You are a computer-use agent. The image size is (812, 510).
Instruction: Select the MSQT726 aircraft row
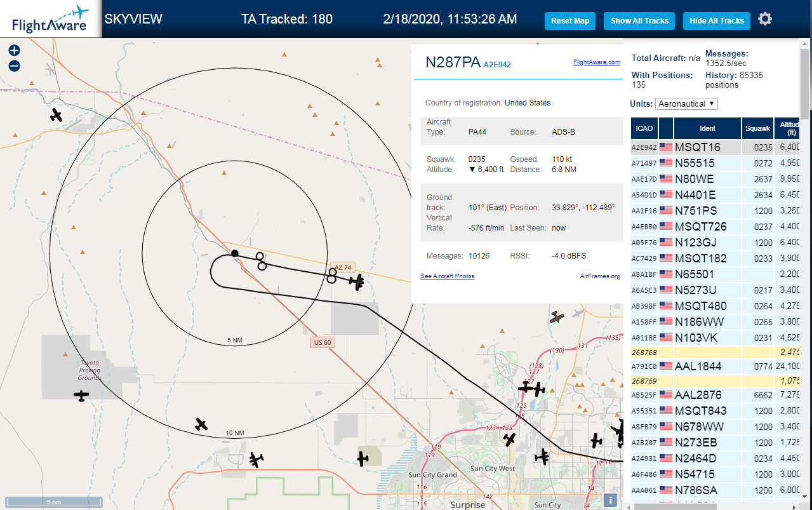tap(715, 227)
